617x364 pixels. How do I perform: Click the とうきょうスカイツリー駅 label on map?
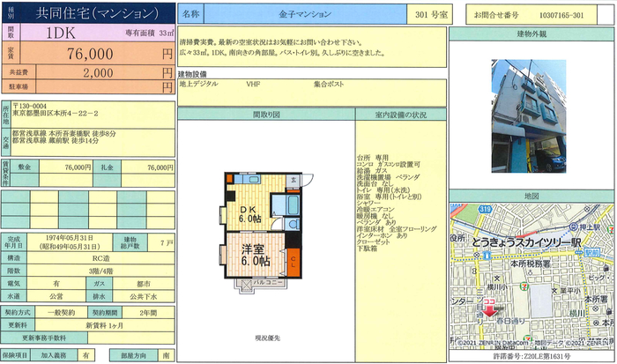pyautogui.click(x=529, y=242)
